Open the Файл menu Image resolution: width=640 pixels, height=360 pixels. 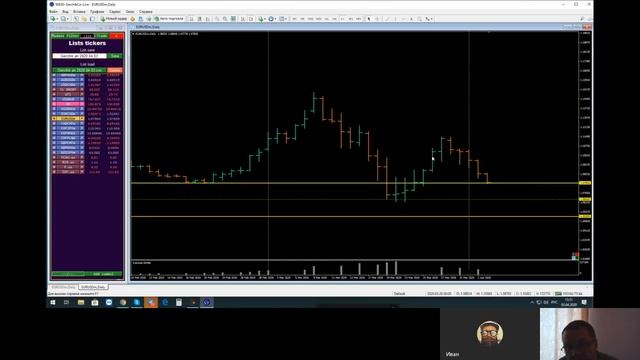point(53,12)
